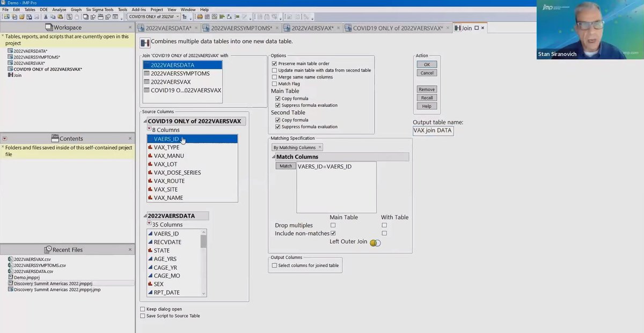Screen dimensions: 644x333
Task: Click the maximize square icon on the Join tab
Action: pyautogui.click(x=476, y=28)
